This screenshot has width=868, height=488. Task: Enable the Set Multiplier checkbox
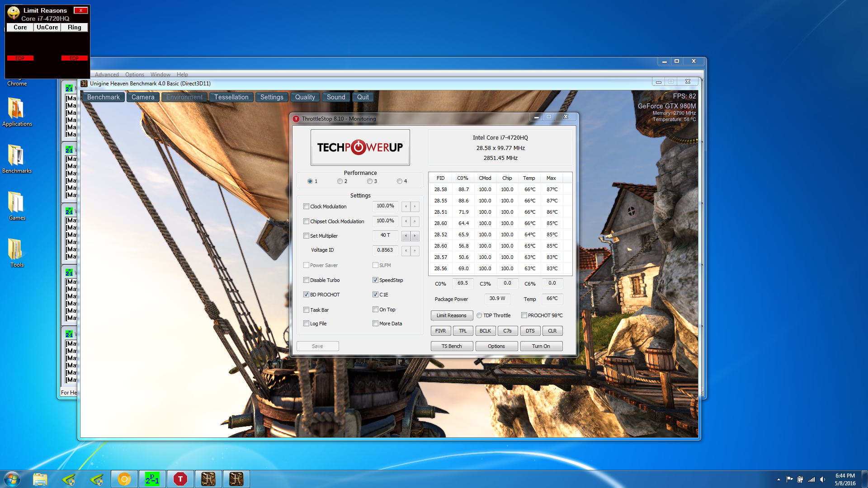[306, 236]
